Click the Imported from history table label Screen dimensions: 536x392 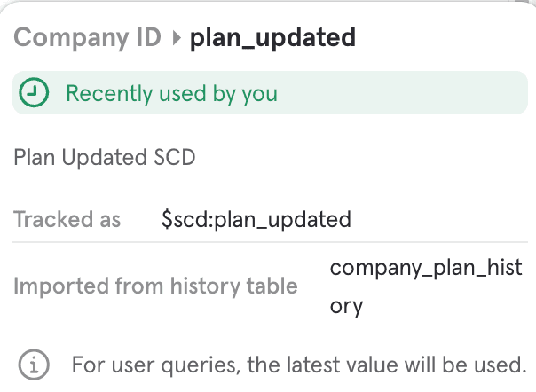tap(155, 286)
